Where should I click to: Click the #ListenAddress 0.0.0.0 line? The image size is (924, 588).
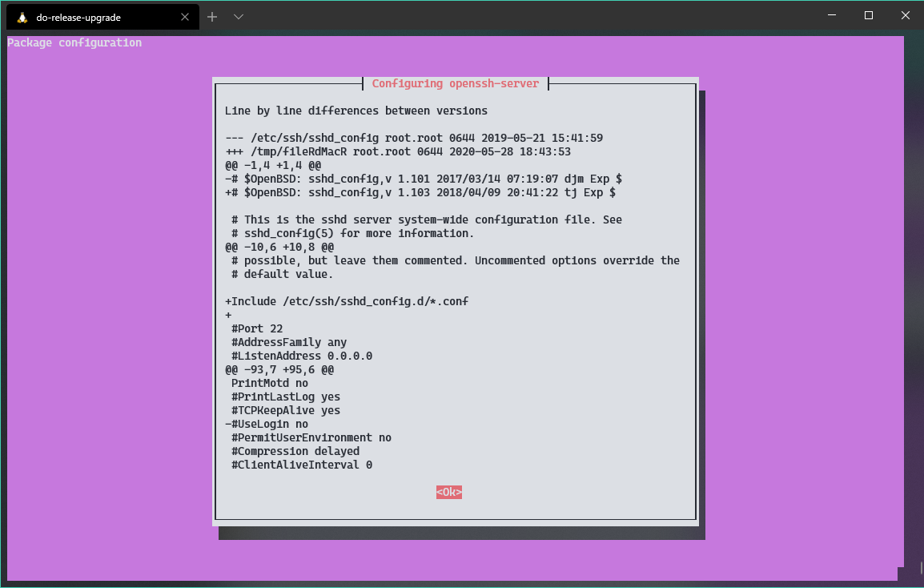[300, 355]
